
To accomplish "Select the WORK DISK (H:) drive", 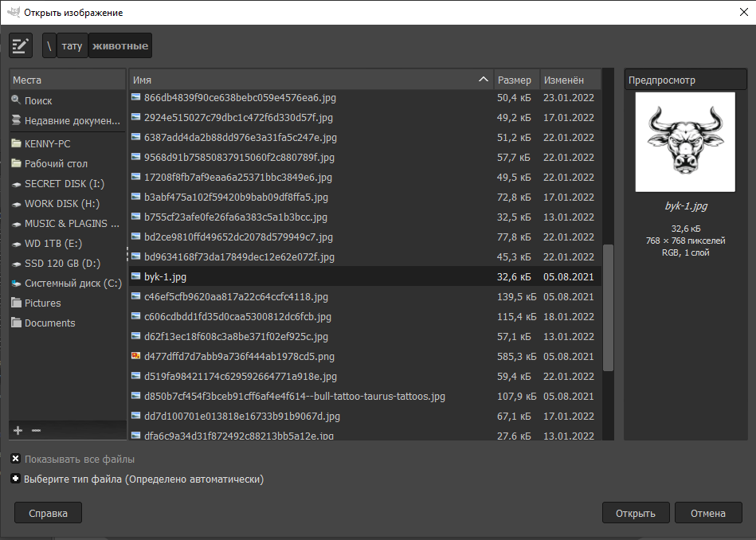I will pyautogui.click(x=68, y=203).
